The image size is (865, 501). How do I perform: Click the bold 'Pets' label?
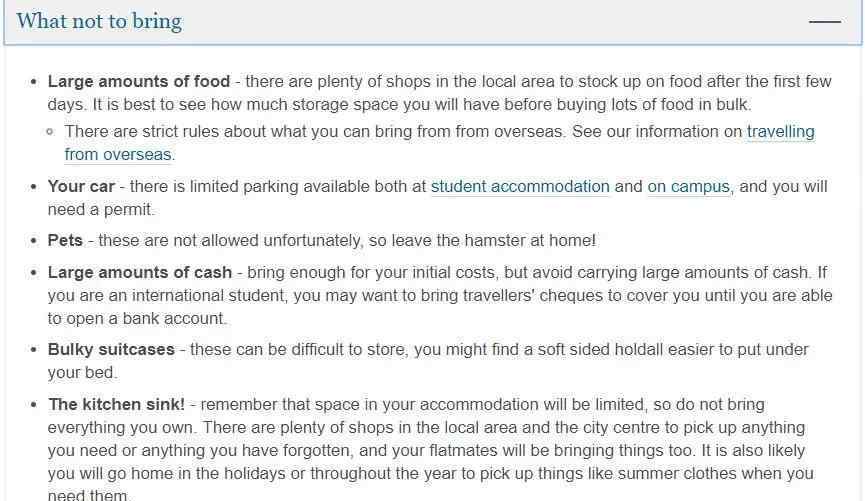(x=65, y=241)
